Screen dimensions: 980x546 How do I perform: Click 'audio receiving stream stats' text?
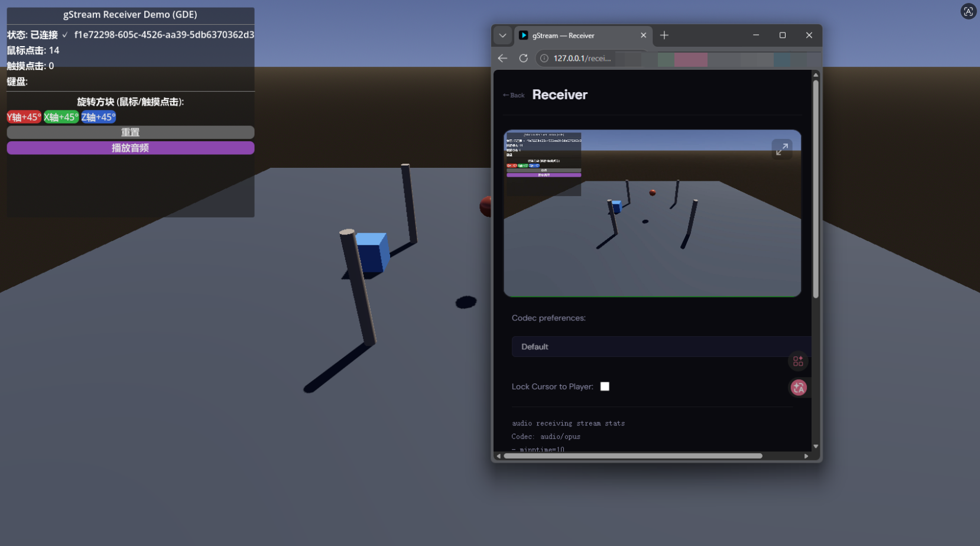click(568, 423)
